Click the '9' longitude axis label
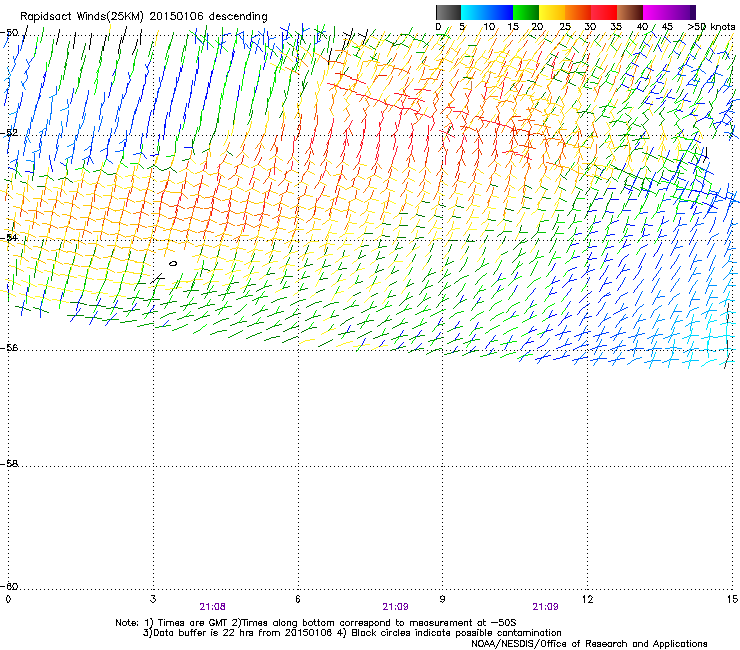The width and height of the screenshot is (740, 650). pyautogui.click(x=442, y=599)
